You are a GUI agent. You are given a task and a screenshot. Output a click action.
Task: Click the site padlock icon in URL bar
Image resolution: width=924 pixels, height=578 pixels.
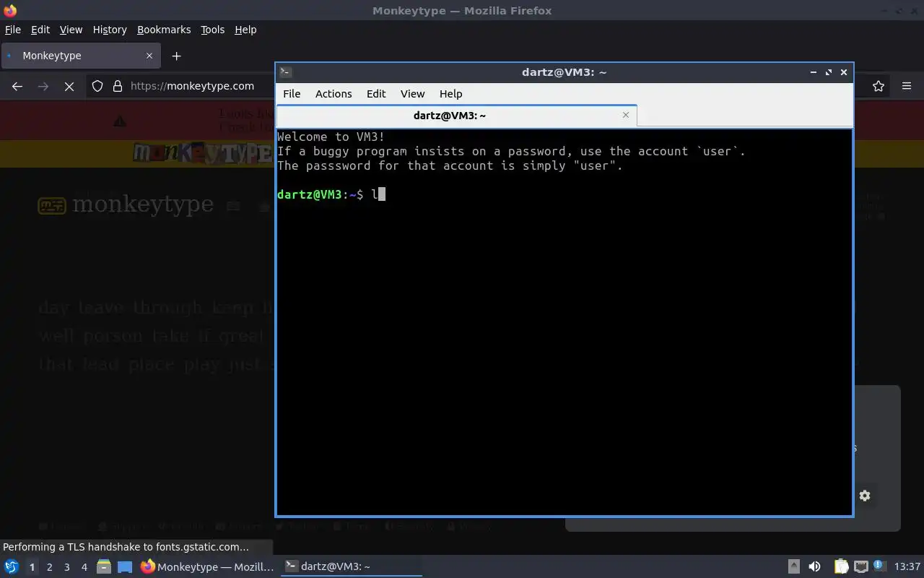tap(118, 86)
